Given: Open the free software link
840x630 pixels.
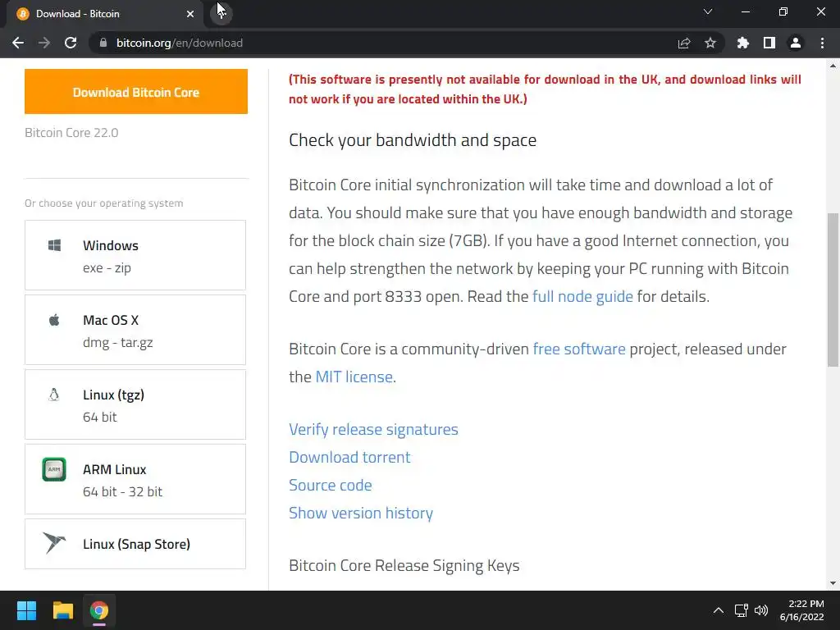Looking at the screenshot, I should (579, 349).
